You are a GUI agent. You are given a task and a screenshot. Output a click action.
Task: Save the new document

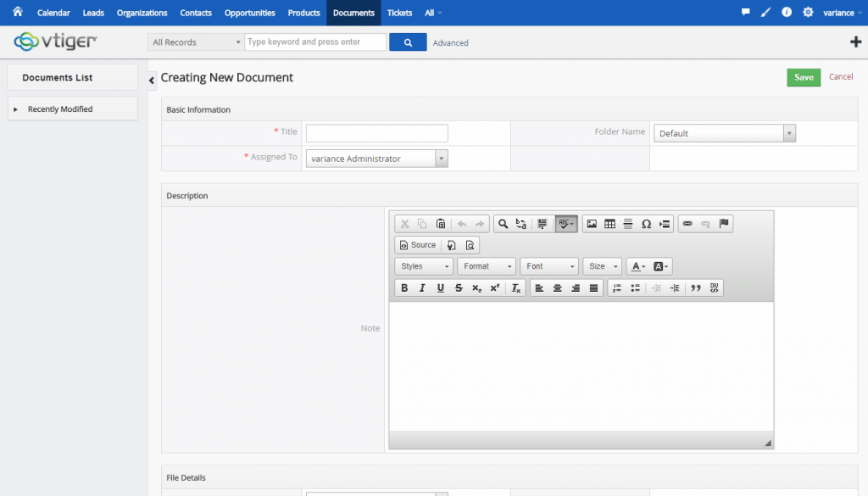coord(803,76)
